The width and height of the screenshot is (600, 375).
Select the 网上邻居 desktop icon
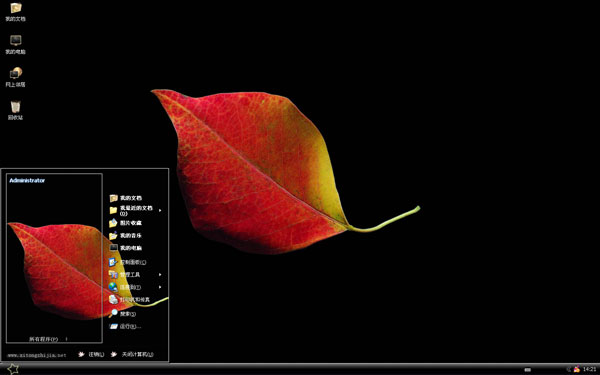click(x=15, y=78)
